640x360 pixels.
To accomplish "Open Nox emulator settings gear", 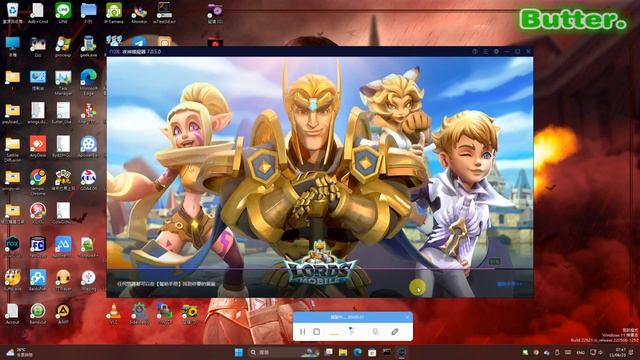I will [x=496, y=51].
